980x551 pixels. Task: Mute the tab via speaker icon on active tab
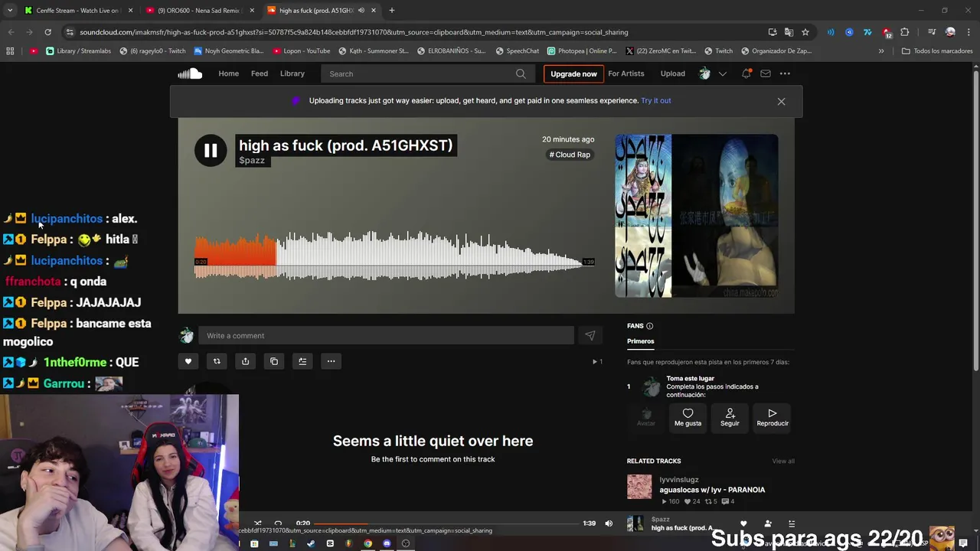click(361, 11)
